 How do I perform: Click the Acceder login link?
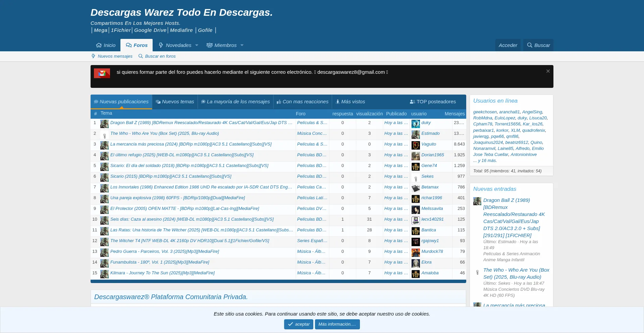(x=508, y=45)
